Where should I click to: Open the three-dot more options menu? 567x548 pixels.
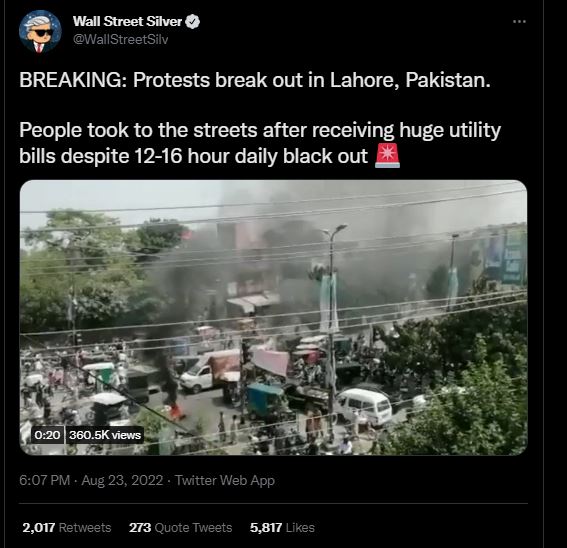click(x=519, y=21)
